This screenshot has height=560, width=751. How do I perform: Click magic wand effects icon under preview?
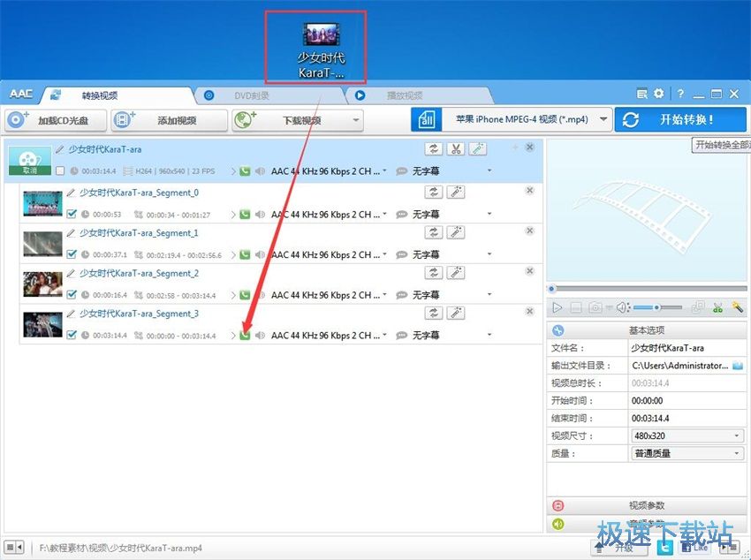point(737,307)
